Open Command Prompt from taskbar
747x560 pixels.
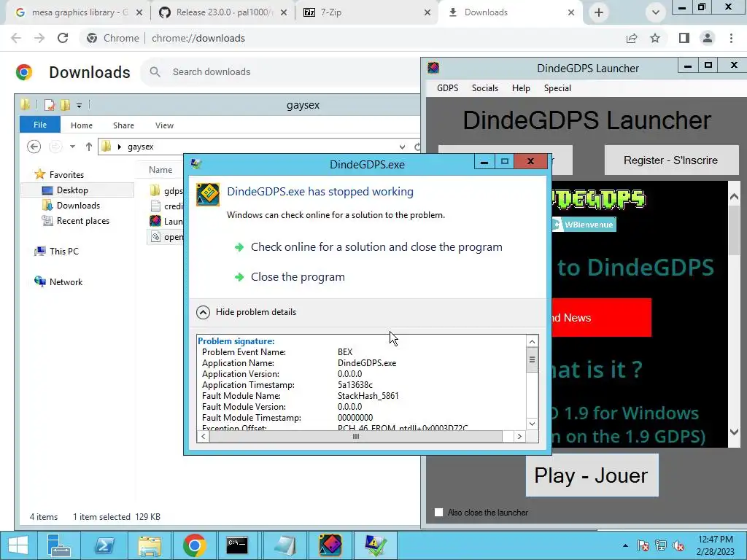[x=237, y=545]
